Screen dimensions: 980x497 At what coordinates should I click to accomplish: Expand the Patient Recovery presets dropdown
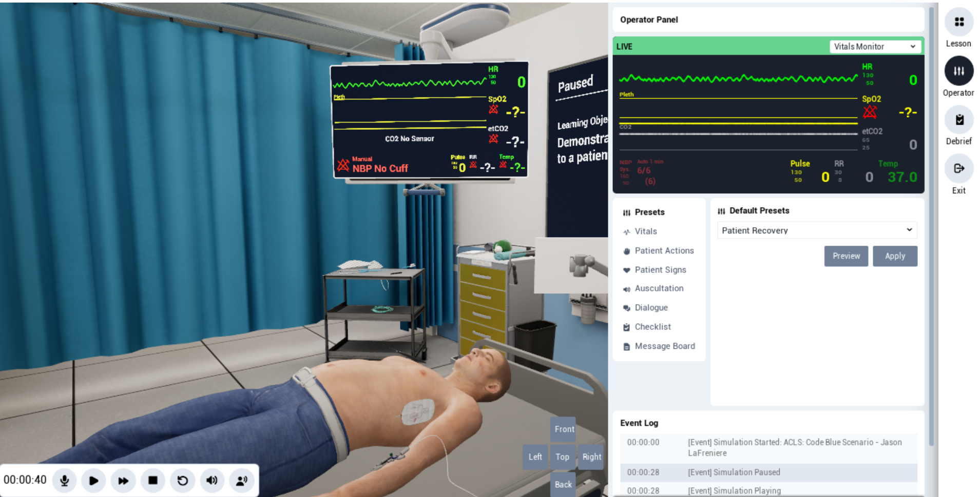pos(816,230)
